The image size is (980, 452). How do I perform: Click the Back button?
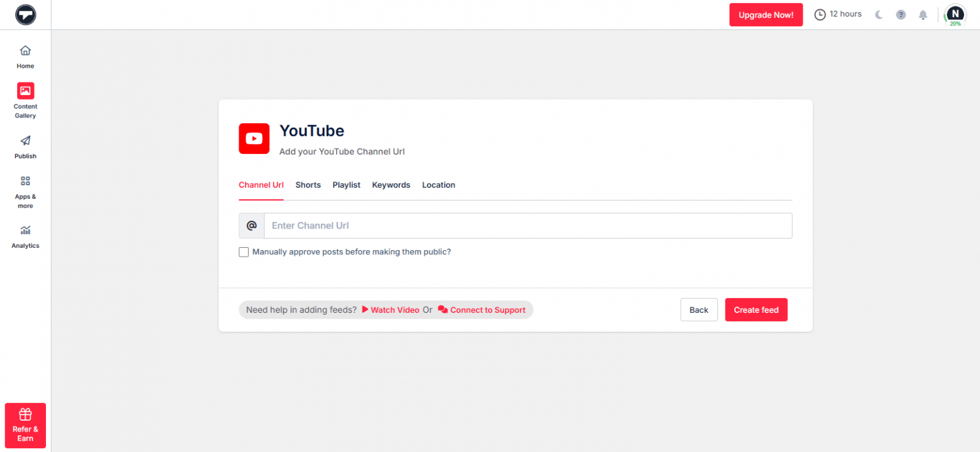coord(699,310)
